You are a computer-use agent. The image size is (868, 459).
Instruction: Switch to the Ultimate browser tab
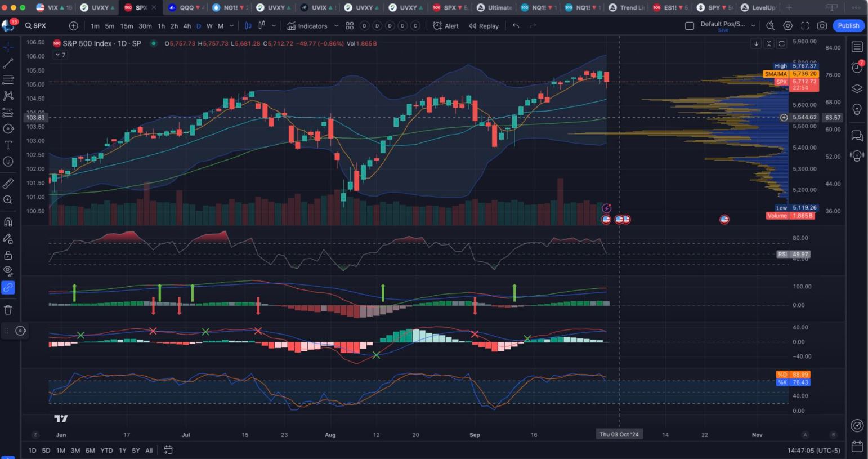[x=495, y=7]
